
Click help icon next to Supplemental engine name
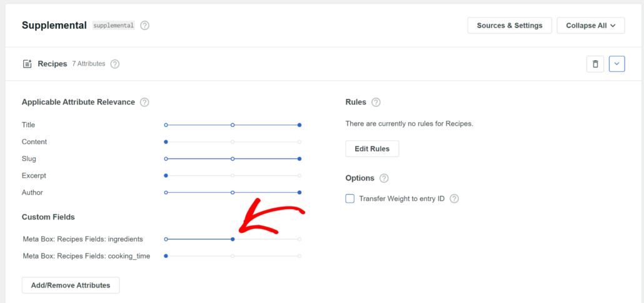[x=144, y=26]
